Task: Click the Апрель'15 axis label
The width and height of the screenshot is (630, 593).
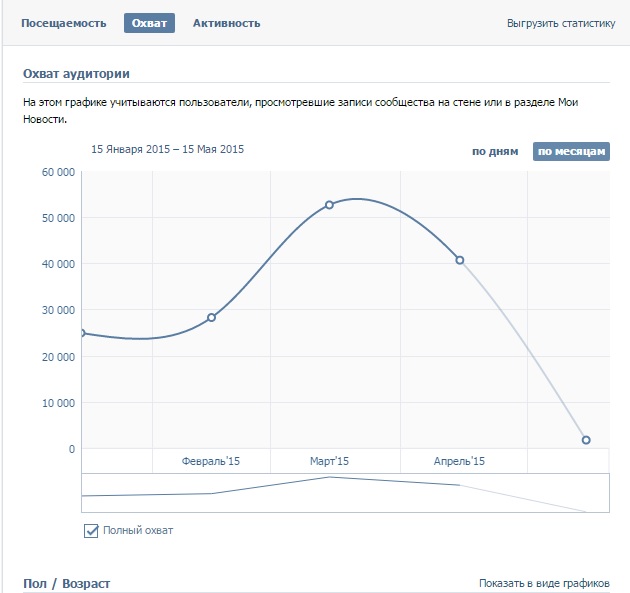Action: [x=459, y=461]
